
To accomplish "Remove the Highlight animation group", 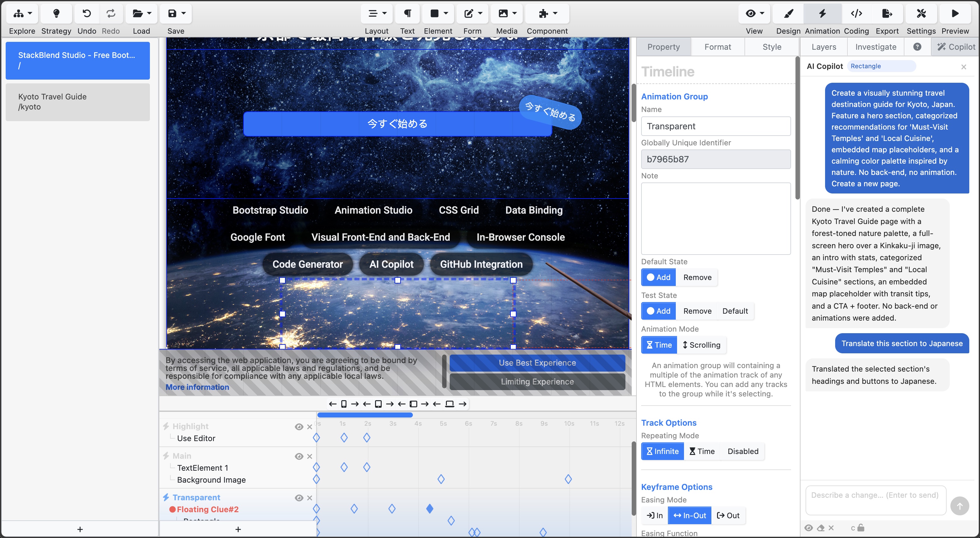I will pyautogui.click(x=310, y=427).
